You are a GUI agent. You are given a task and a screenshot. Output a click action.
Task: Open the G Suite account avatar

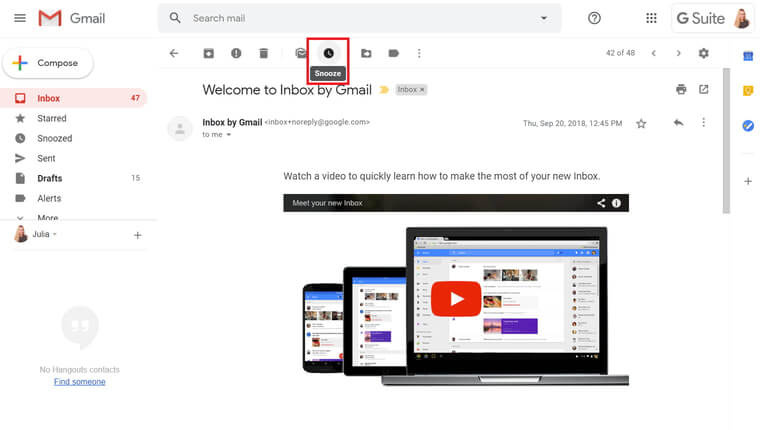click(742, 18)
